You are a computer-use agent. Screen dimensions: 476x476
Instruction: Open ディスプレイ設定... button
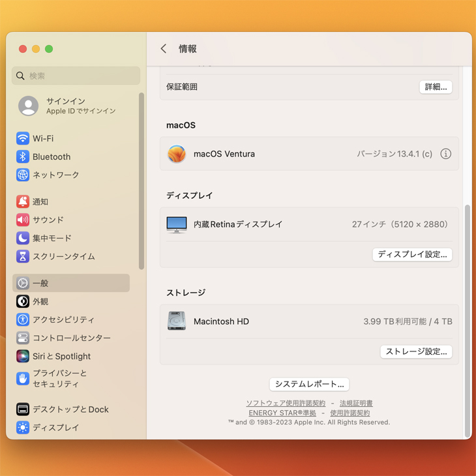coord(412,254)
